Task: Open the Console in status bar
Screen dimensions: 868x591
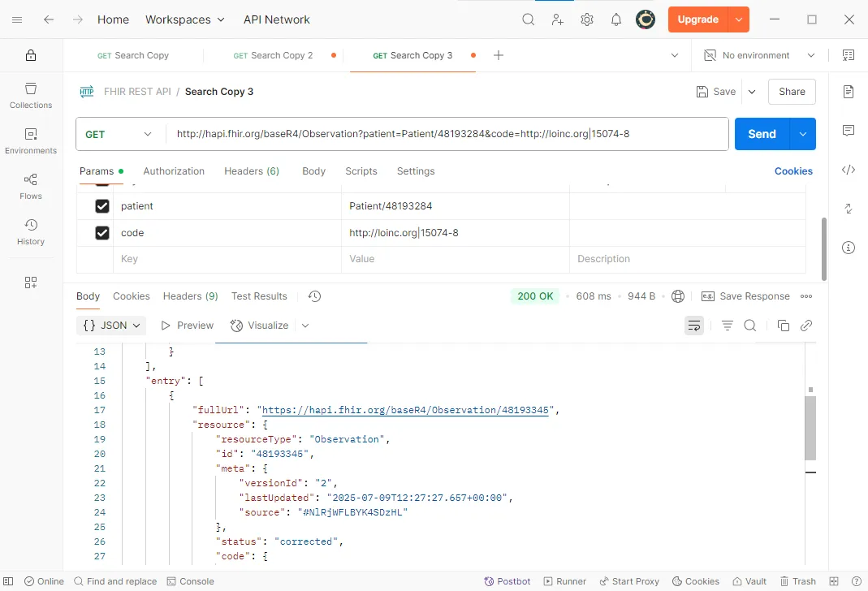Action: [x=191, y=581]
